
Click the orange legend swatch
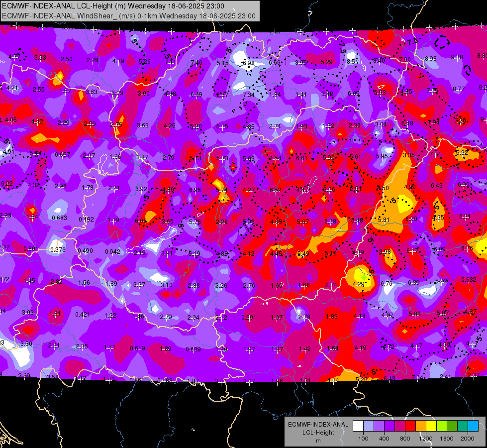tap(421, 426)
